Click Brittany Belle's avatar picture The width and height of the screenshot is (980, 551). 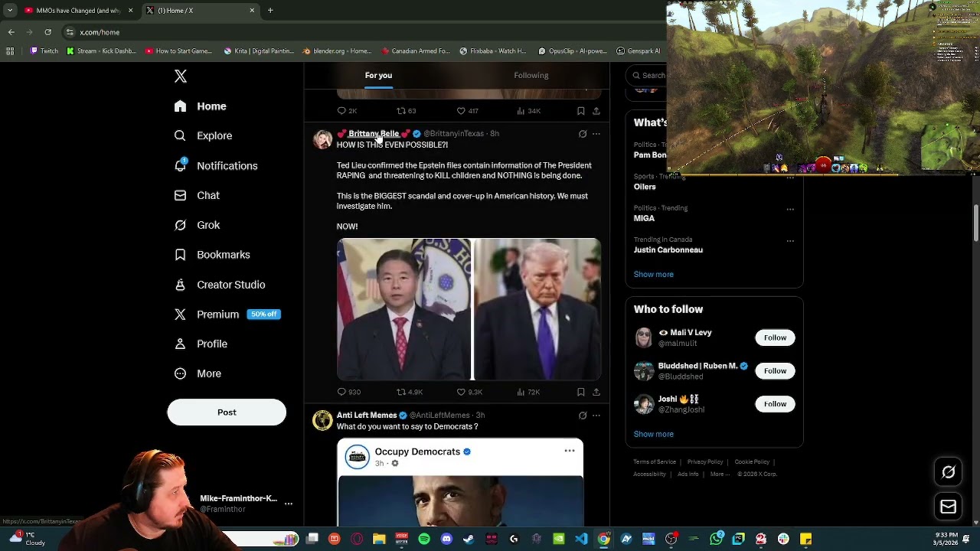[322, 139]
